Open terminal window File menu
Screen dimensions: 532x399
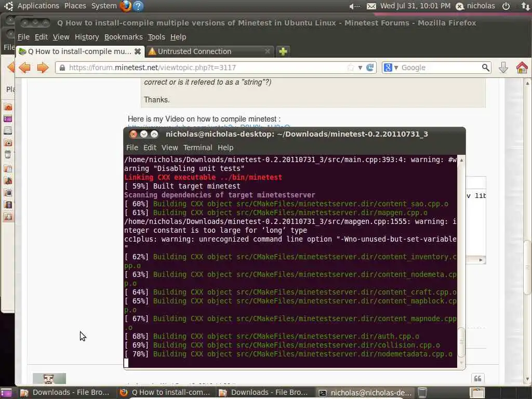coord(132,148)
